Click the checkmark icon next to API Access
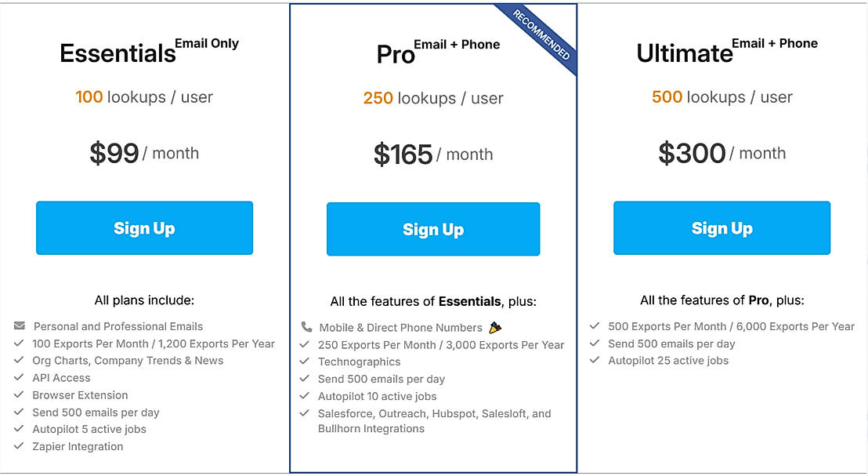868x476 pixels. tap(20, 378)
